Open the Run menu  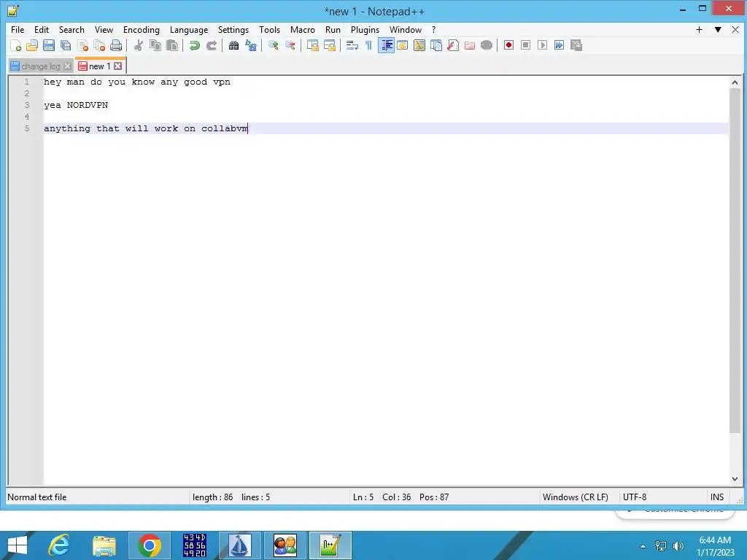(x=333, y=29)
